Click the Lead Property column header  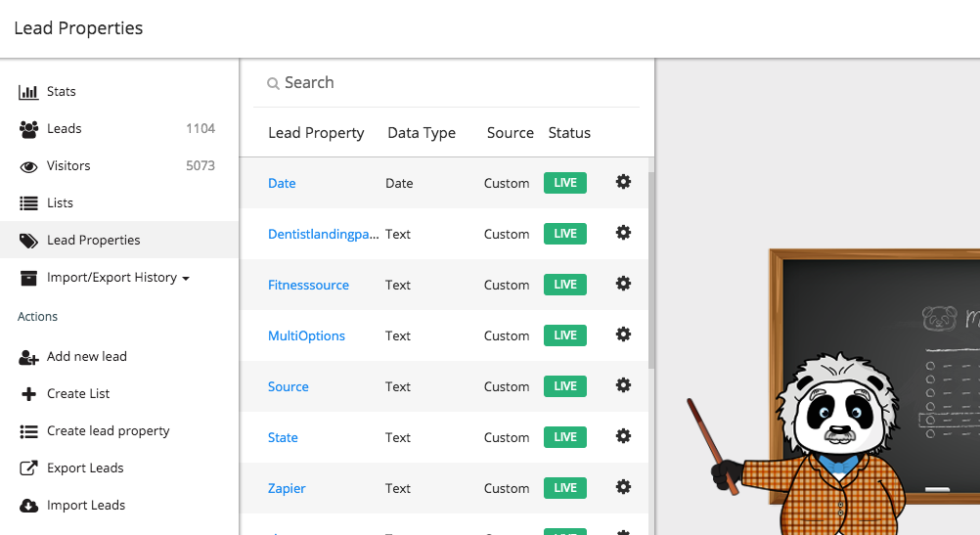pos(316,133)
